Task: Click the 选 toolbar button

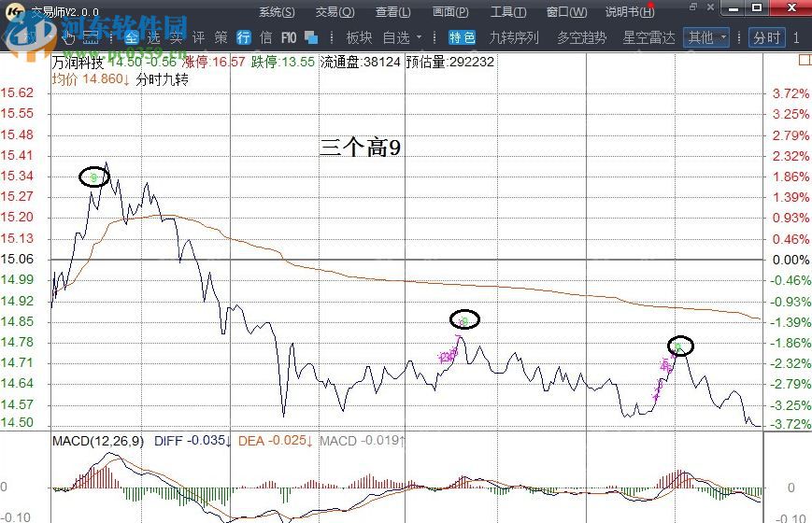Action: pyautogui.click(x=154, y=37)
